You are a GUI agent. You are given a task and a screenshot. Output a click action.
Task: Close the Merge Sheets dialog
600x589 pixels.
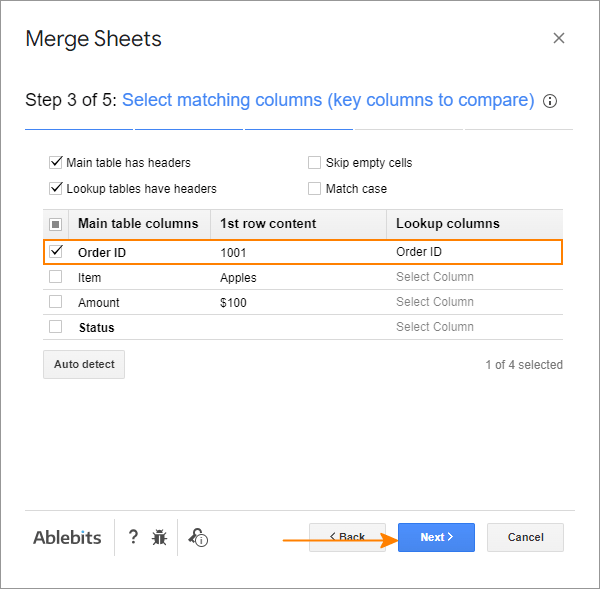(x=559, y=38)
